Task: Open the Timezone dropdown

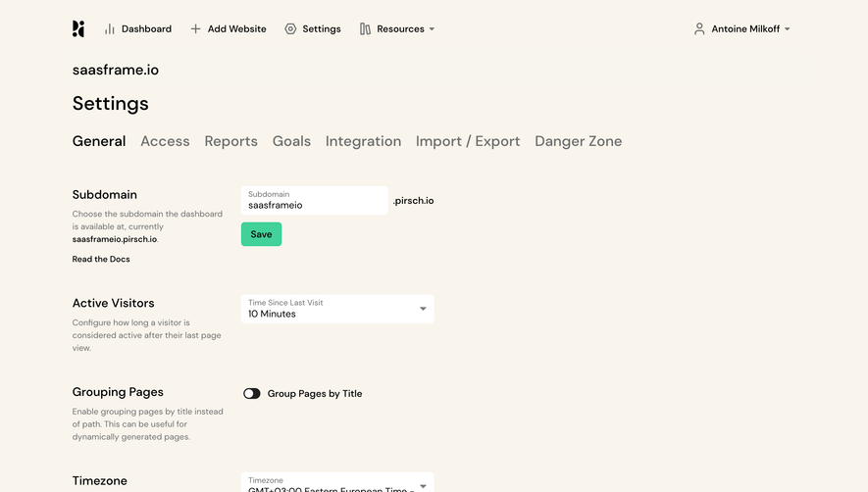Action: point(337,482)
